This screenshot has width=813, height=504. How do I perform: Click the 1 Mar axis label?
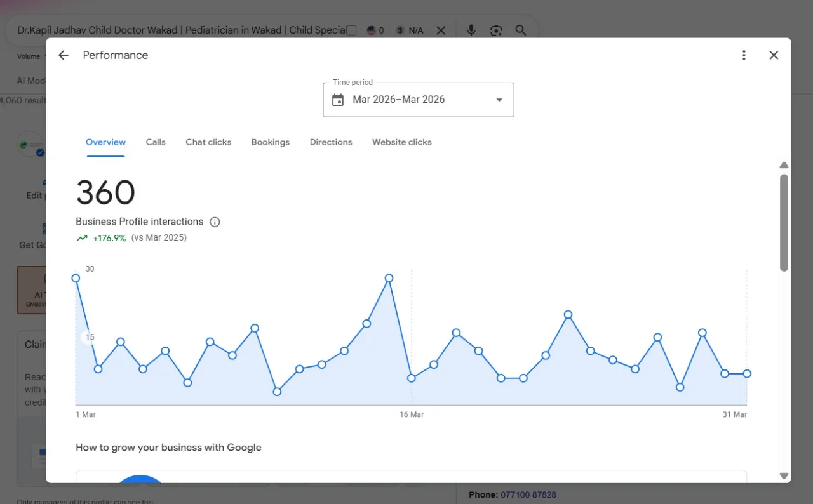pyautogui.click(x=86, y=414)
